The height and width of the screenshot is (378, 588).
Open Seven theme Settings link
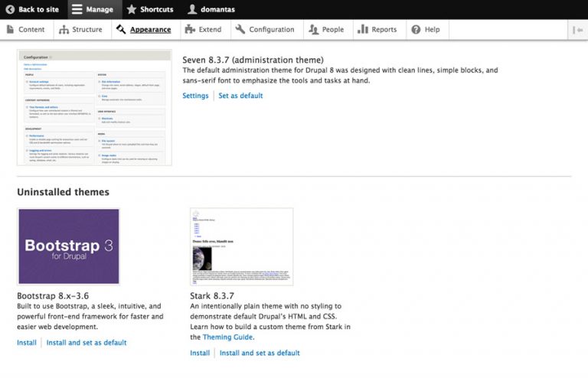(x=195, y=96)
